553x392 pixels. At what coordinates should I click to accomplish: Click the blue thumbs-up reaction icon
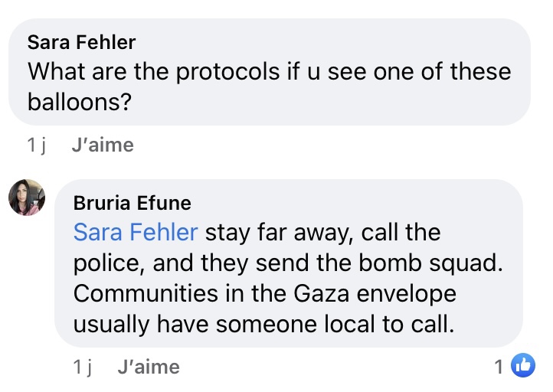(522, 367)
